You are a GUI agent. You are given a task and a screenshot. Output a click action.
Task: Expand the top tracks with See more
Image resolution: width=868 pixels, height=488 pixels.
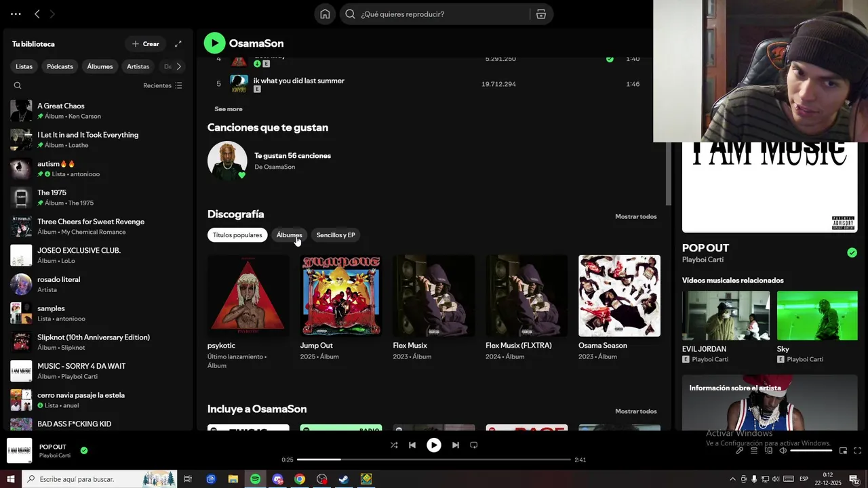coord(229,109)
